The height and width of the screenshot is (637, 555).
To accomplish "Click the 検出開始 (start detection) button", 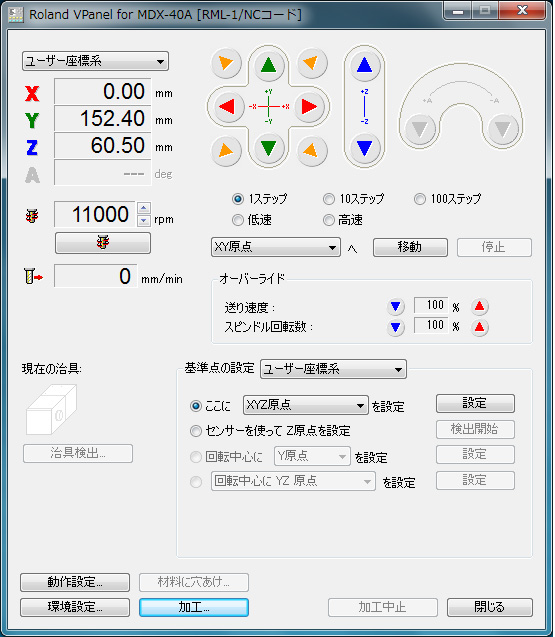I will click(475, 429).
